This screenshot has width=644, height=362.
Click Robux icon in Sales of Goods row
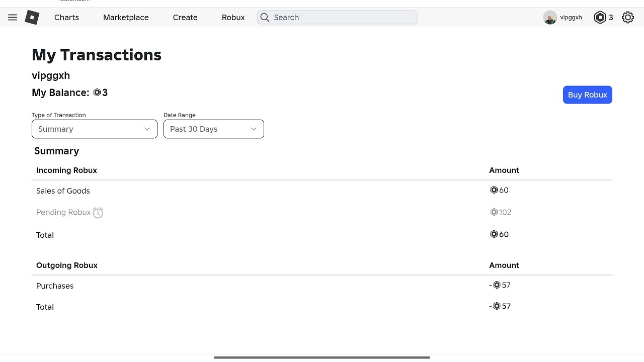point(494,190)
